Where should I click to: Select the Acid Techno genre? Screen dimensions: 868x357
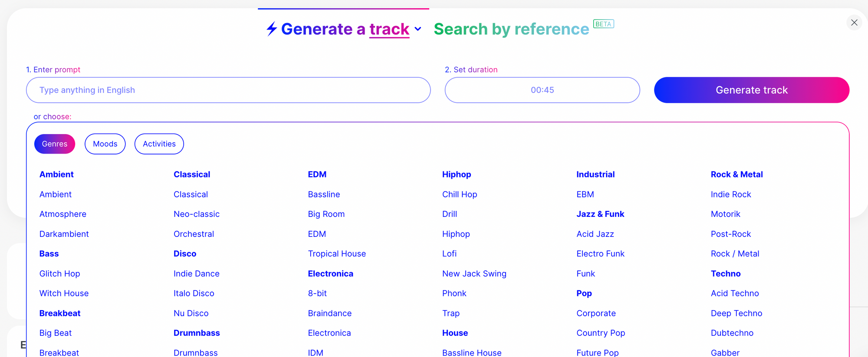pyautogui.click(x=735, y=294)
